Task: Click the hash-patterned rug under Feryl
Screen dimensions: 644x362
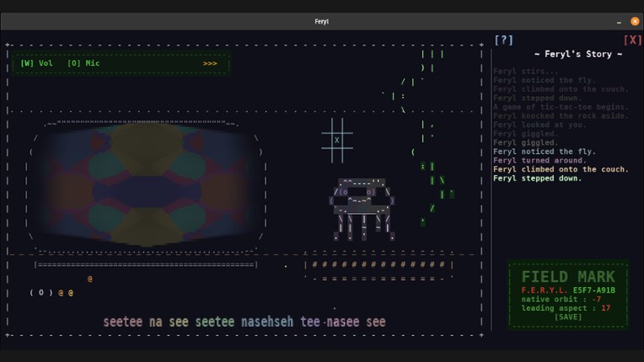Action: [x=378, y=264]
